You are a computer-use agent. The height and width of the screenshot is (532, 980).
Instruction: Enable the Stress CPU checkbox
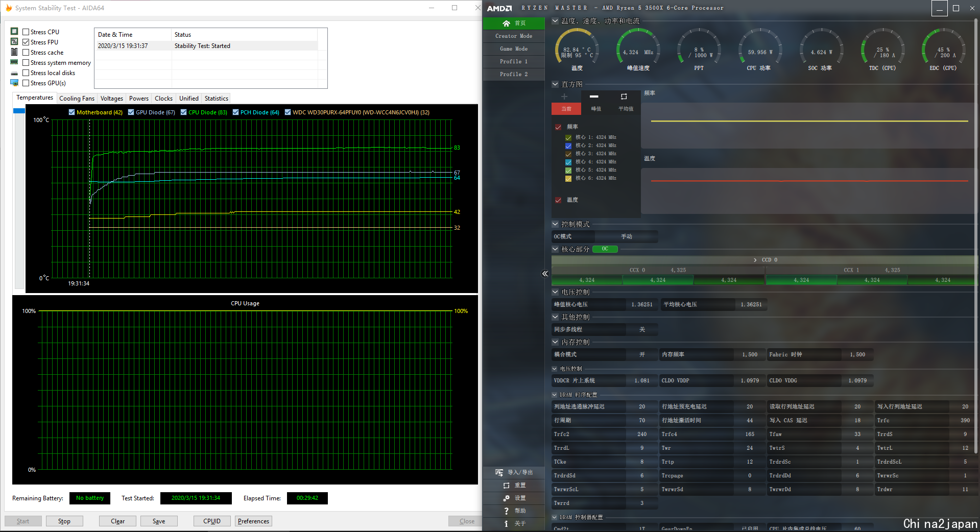click(x=26, y=32)
